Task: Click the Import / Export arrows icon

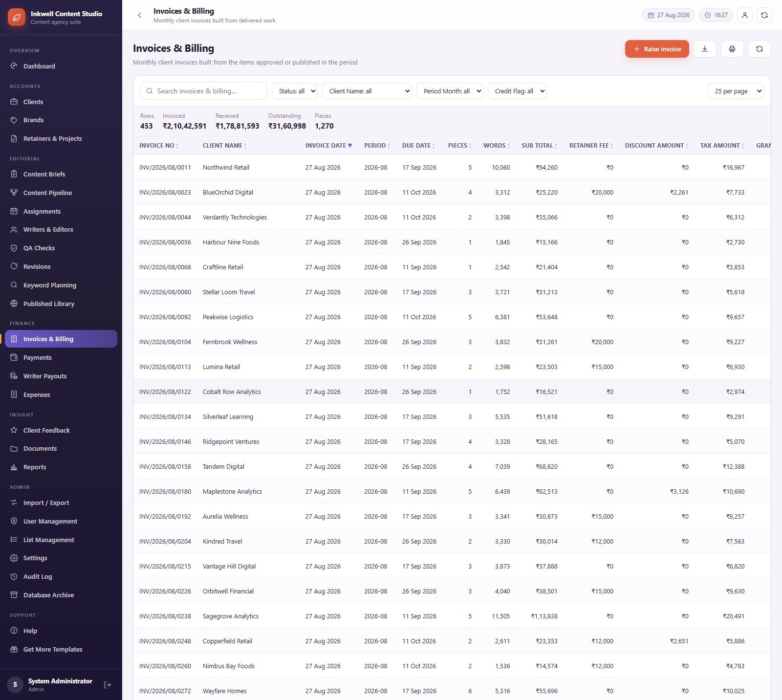Action: 14,503
